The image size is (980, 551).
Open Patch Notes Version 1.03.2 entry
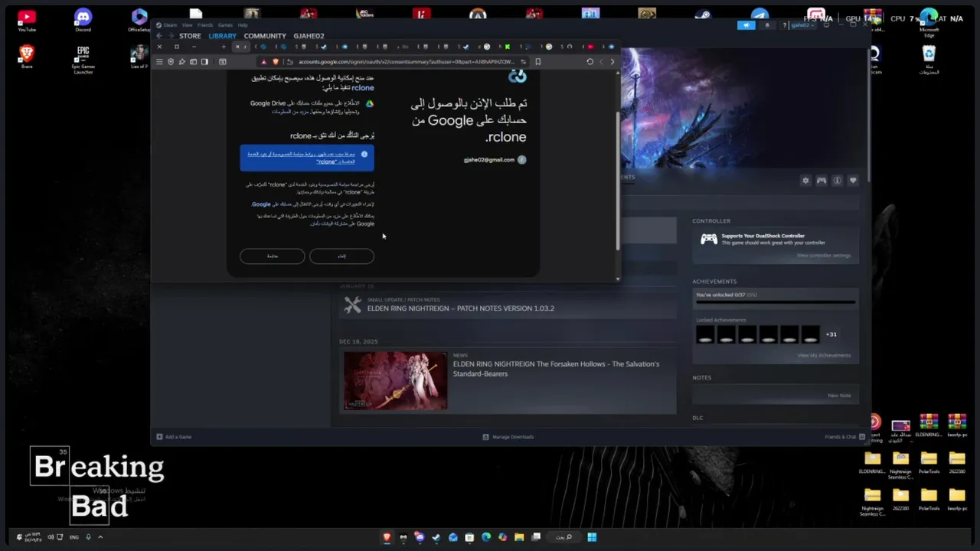click(508, 305)
